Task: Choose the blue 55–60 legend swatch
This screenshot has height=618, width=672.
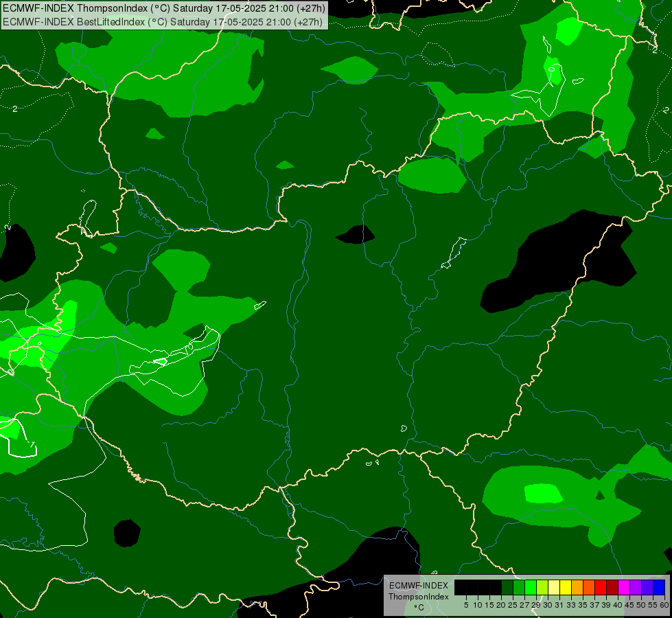Action: (x=659, y=587)
